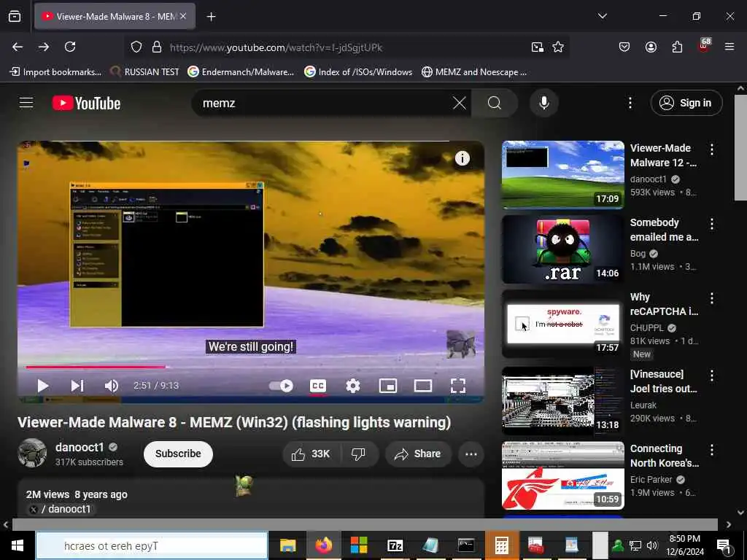The image size is (747, 560).
Task: View site security padlock info
Action: coord(157,47)
